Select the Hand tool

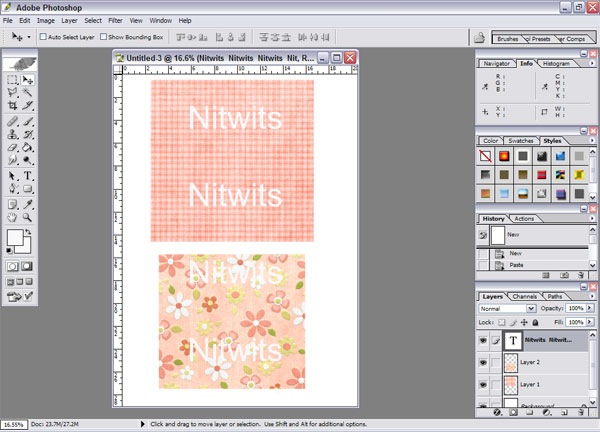coord(13,216)
